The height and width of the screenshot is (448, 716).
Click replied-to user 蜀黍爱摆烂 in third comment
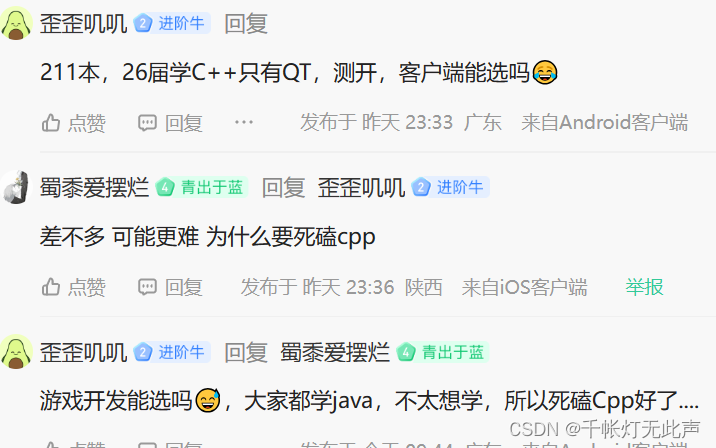click(x=335, y=352)
